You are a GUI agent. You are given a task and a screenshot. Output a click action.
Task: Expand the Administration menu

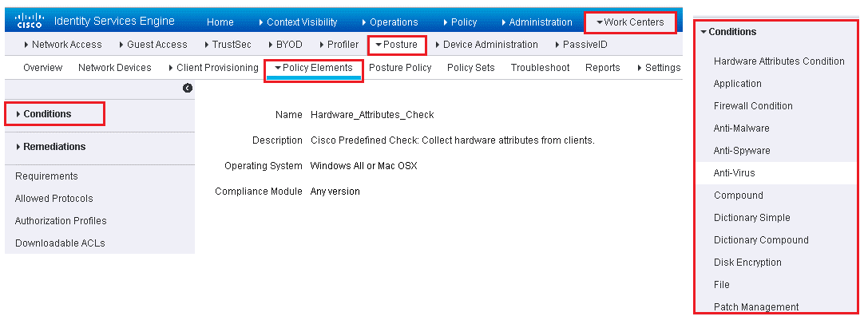pyautogui.click(x=537, y=22)
